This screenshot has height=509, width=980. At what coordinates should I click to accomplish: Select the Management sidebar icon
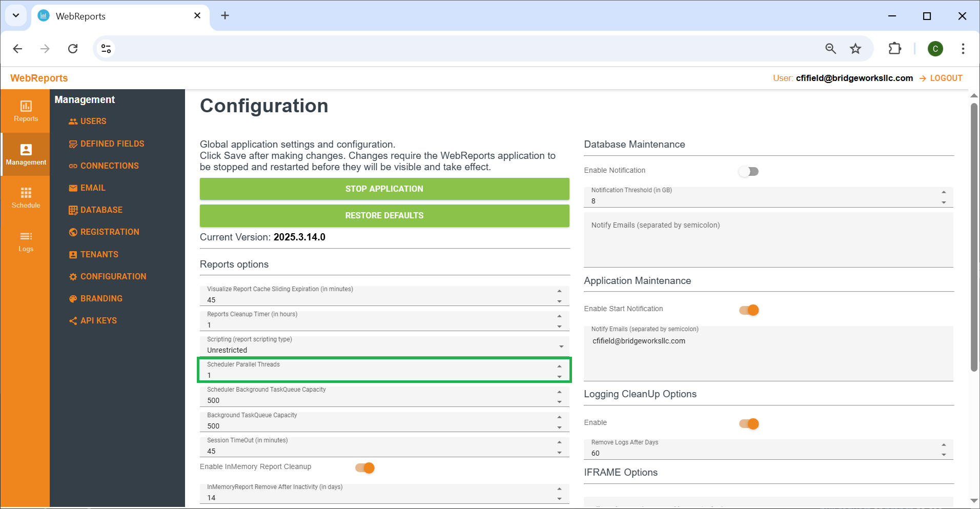26,154
